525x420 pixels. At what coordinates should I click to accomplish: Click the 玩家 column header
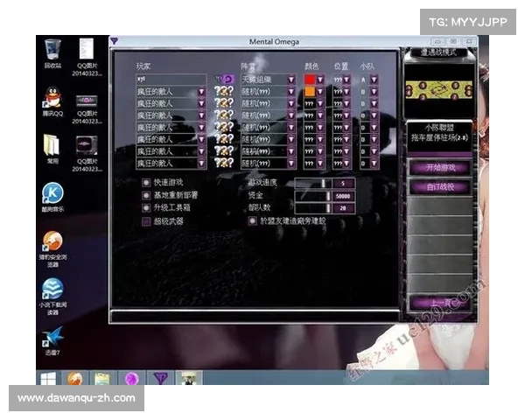[x=143, y=66]
